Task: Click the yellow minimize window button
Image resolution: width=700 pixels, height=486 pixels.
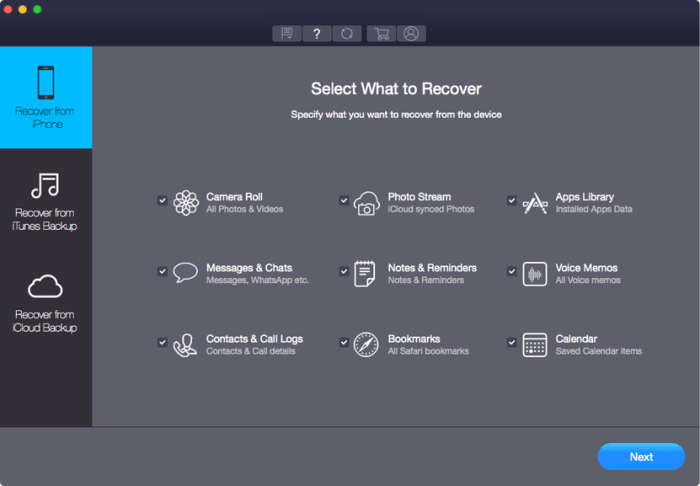Action: click(x=23, y=9)
